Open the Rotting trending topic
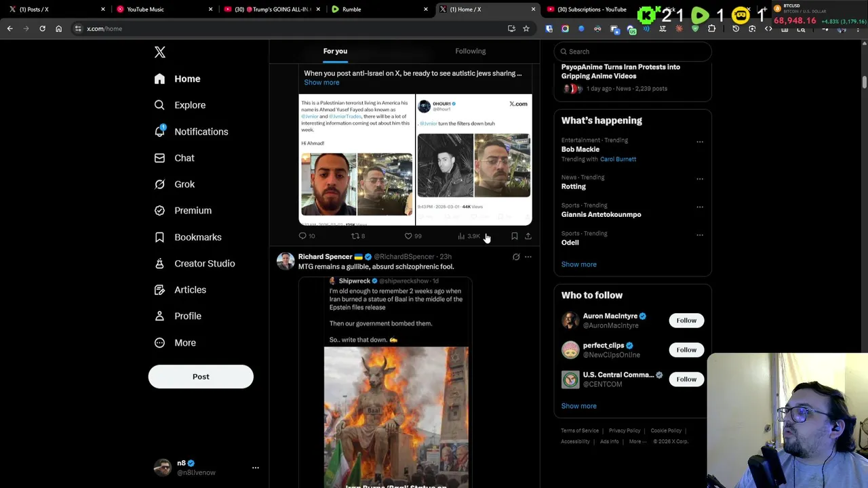Image resolution: width=868 pixels, height=488 pixels. 573,186
